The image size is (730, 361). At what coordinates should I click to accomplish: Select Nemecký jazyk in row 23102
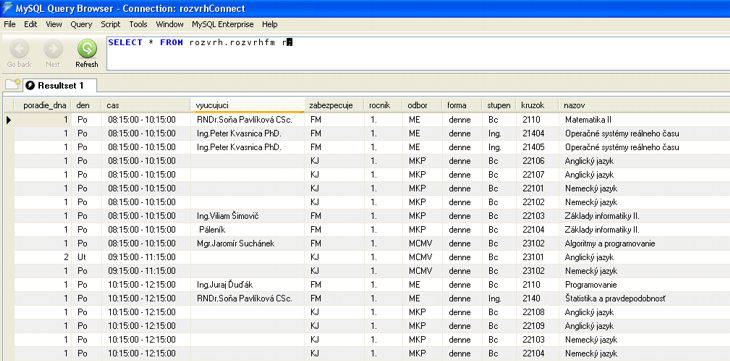click(x=644, y=271)
